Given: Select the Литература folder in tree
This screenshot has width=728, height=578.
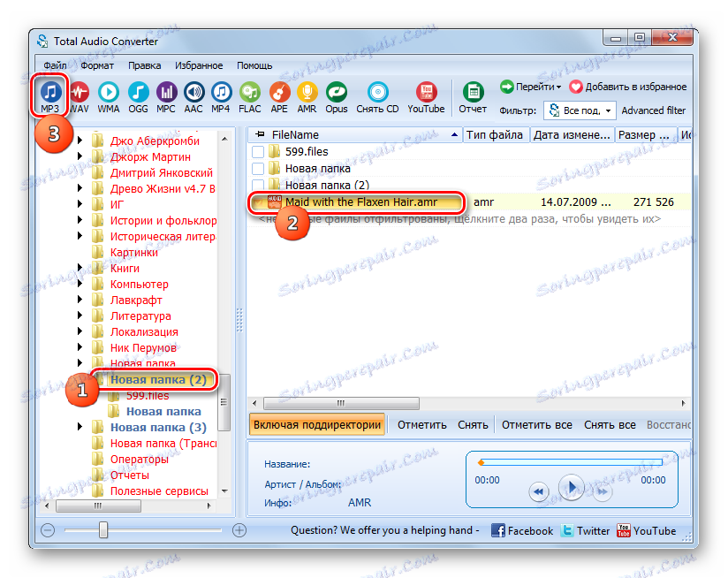Looking at the screenshot, I should coord(140,316).
